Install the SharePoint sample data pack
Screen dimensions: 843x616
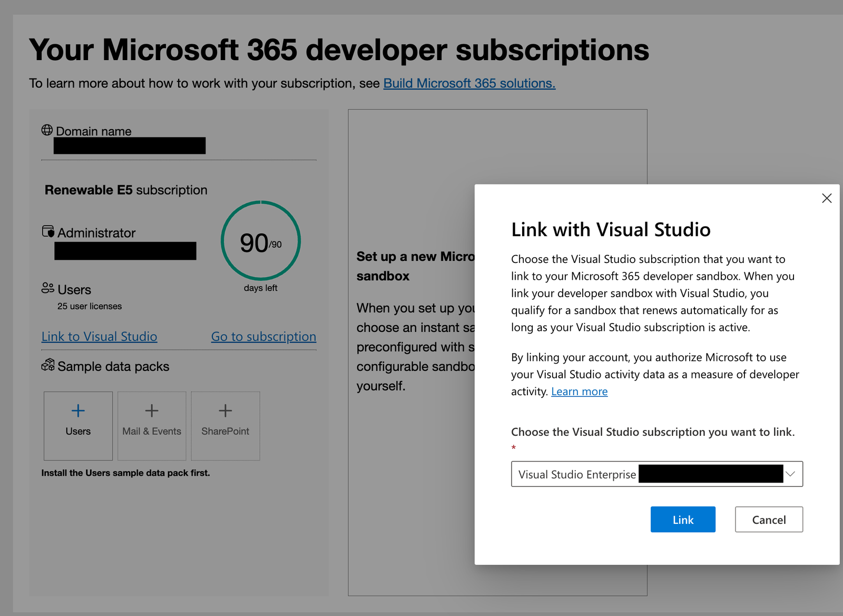point(225,425)
